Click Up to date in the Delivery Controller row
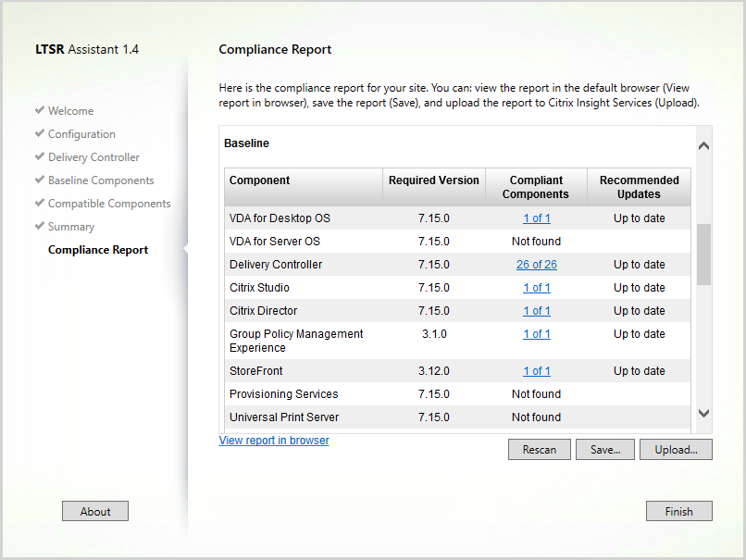Screen dimensions: 746x560 coord(639,265)
